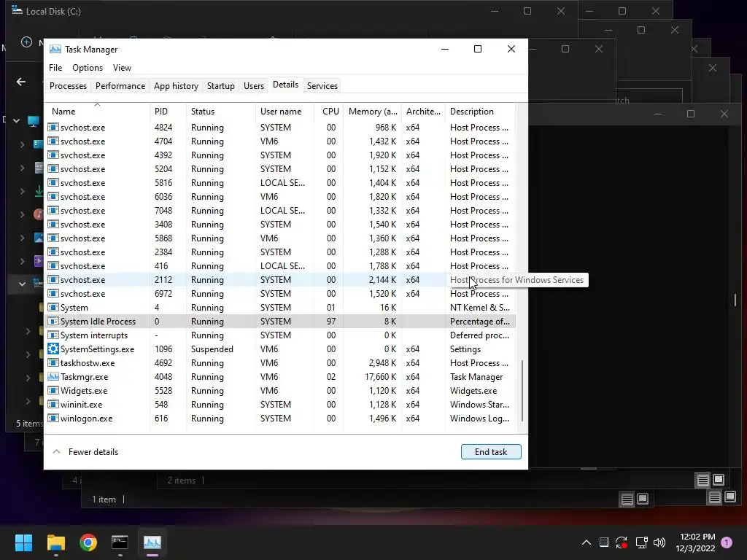Sort by the Name column header

(97, 111)
